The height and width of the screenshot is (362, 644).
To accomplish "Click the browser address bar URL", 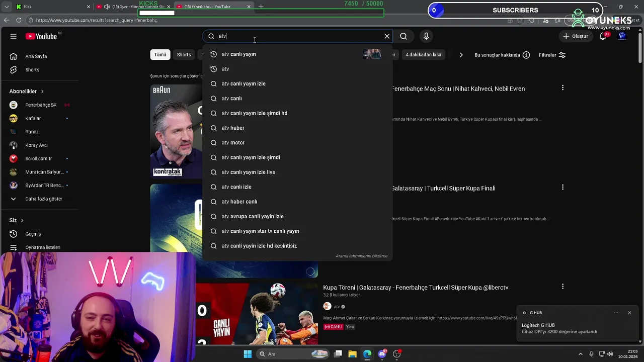I will (97, 20).
